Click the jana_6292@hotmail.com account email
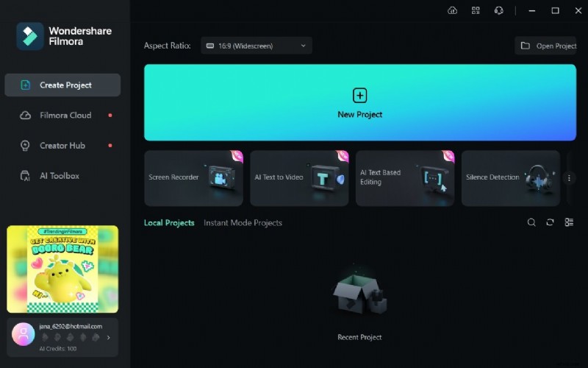 click(x=71, y=326)
